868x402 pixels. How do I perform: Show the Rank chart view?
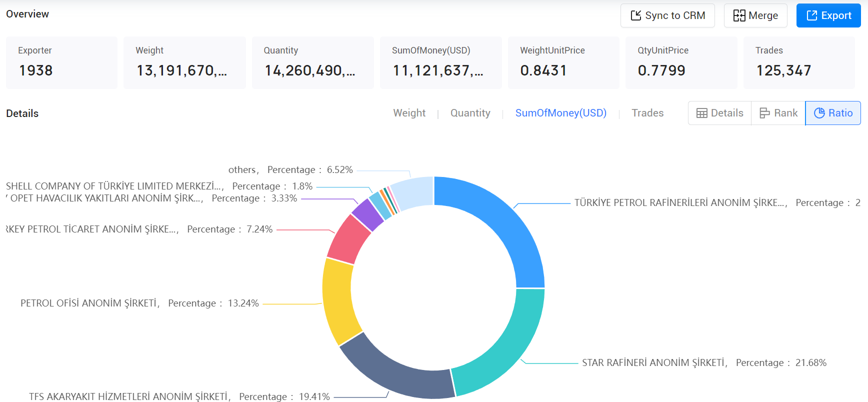pyautogui.click(x=778, y=113)
